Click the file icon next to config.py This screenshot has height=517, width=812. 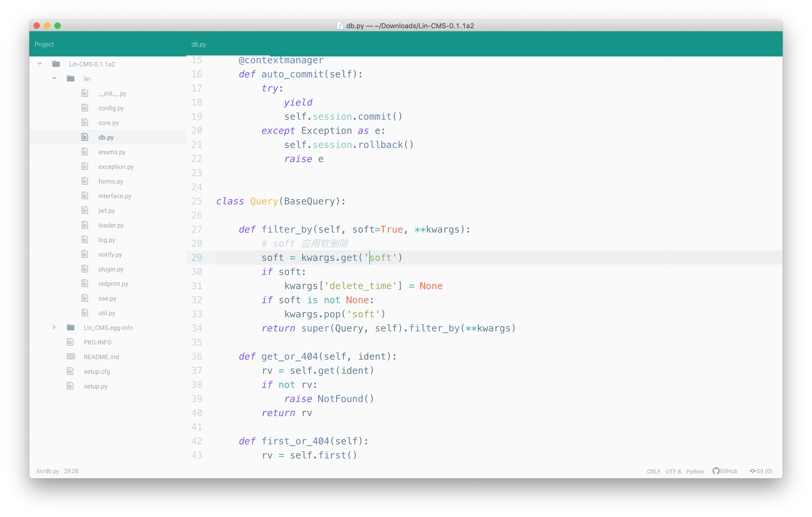point(84,107)
